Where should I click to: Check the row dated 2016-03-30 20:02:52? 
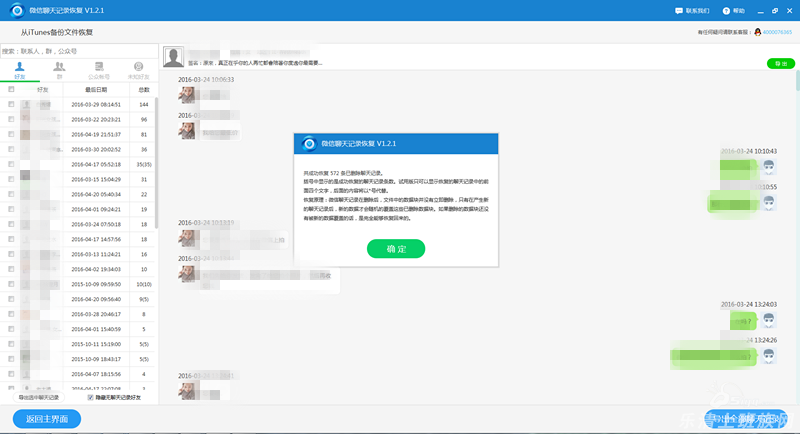pyautogui.click(x=11, y=149)
